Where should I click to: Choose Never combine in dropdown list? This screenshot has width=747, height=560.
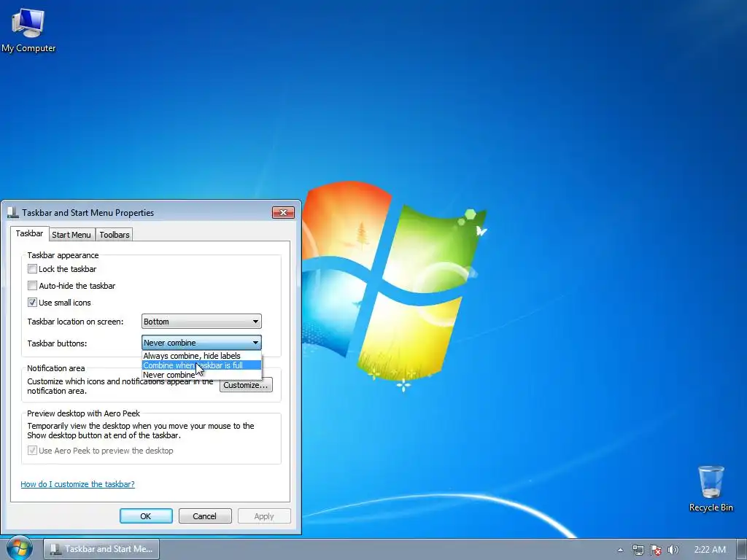[201, 375]
